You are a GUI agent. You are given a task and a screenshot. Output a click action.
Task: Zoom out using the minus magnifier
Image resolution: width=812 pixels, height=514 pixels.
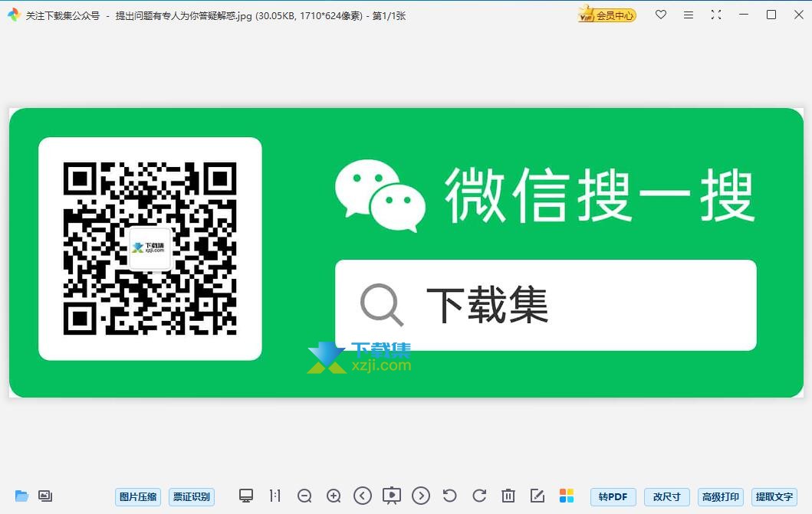pos(304,496)
